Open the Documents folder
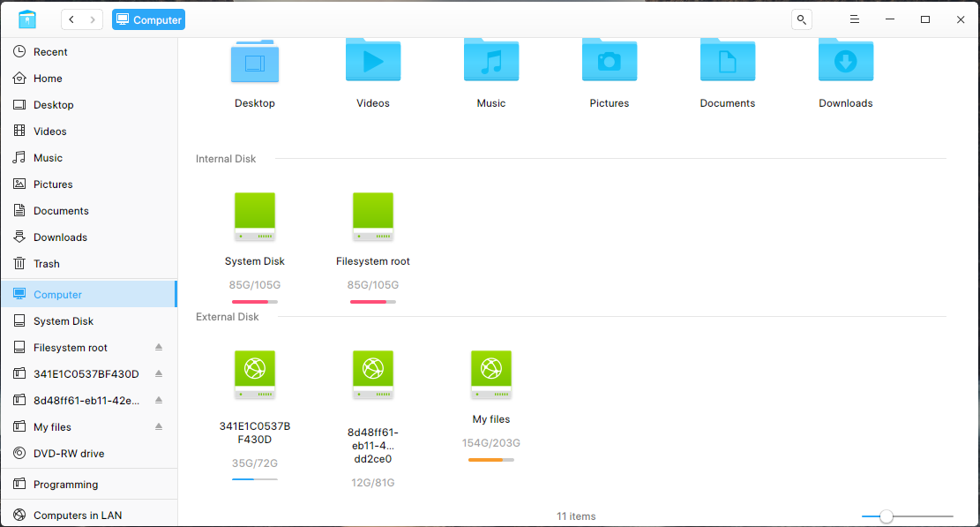The height and width of the screenshot is (527, 980). pyautogui.click(x=727, y=60)
